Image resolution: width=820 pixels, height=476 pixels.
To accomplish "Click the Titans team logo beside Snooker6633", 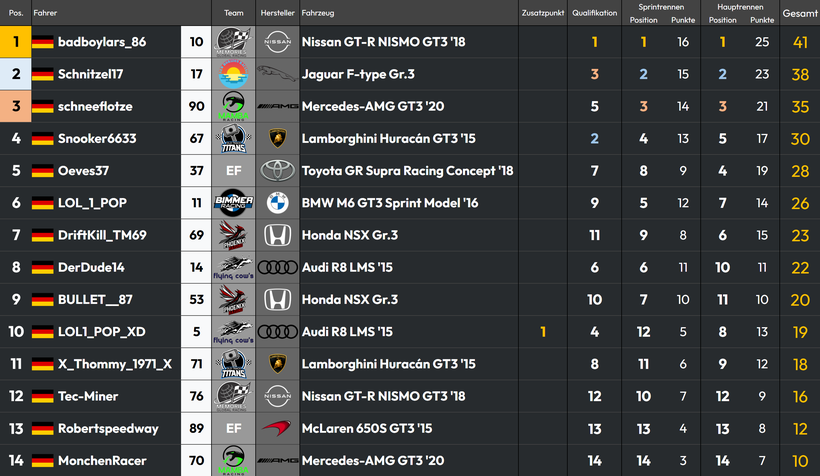I will [x=233, y=139].
